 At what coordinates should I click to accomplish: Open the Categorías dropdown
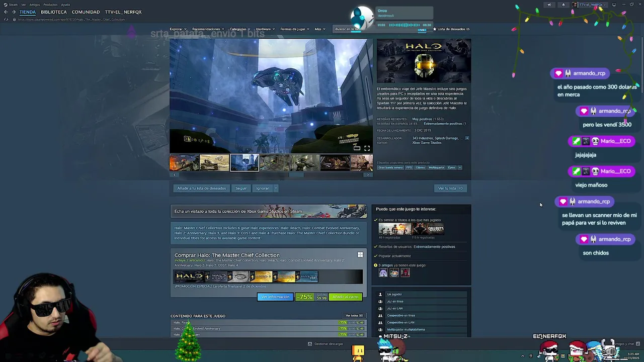tap(240, 29)
